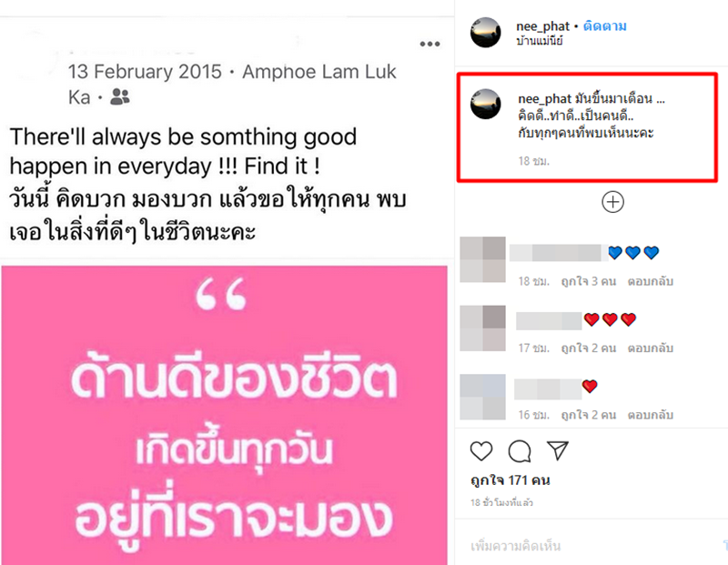
Task: Click the friends audience icon under the date
Action: pyautogui.click(x=119, y=97)
